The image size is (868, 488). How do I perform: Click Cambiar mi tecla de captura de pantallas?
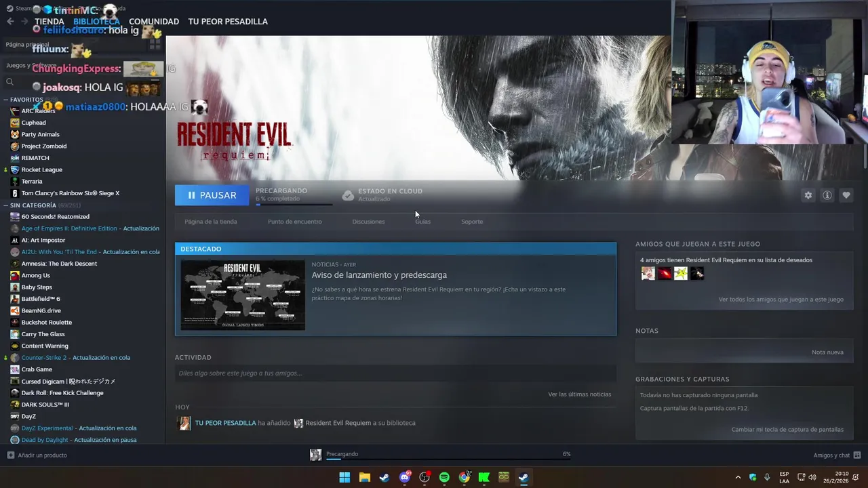(x=787, y=430)
